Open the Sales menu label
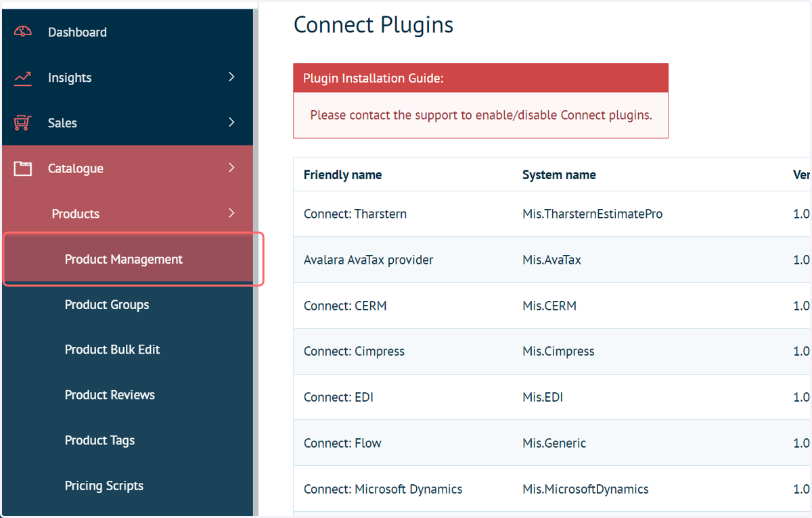The image size is (812, 518). tap(62, 123)
